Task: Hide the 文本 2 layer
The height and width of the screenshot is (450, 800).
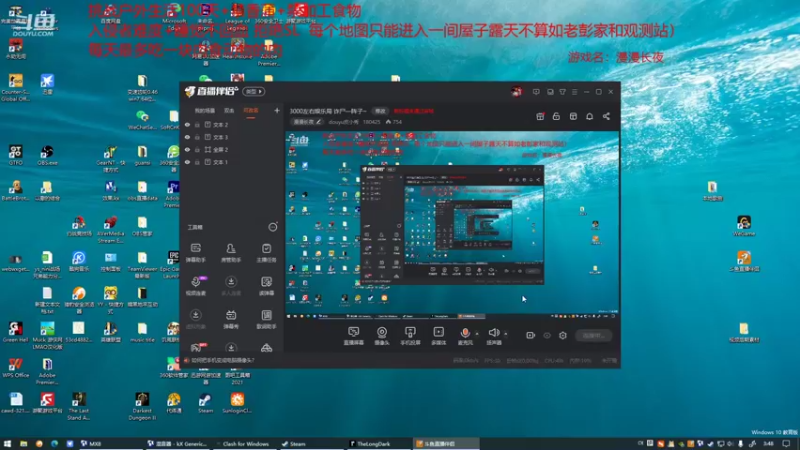Action: [187, 124]
